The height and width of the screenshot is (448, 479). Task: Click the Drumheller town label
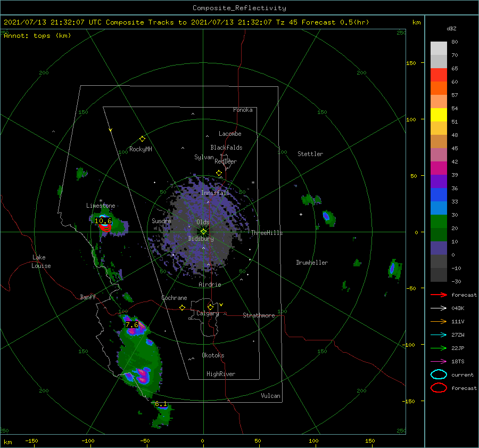[312, 263]
